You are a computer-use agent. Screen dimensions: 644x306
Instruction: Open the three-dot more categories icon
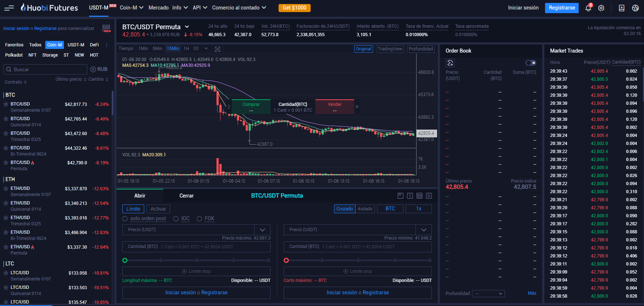(x=107, y=45)
